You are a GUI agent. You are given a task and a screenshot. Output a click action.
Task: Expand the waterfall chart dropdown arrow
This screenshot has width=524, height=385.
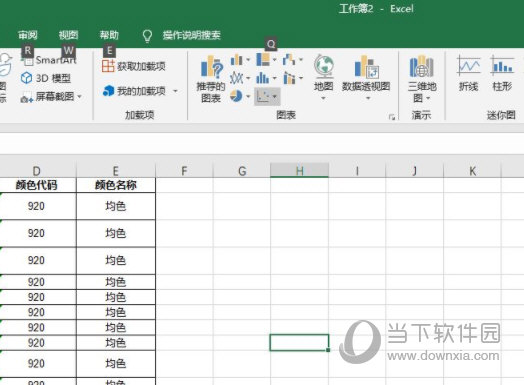pos(300,60)
